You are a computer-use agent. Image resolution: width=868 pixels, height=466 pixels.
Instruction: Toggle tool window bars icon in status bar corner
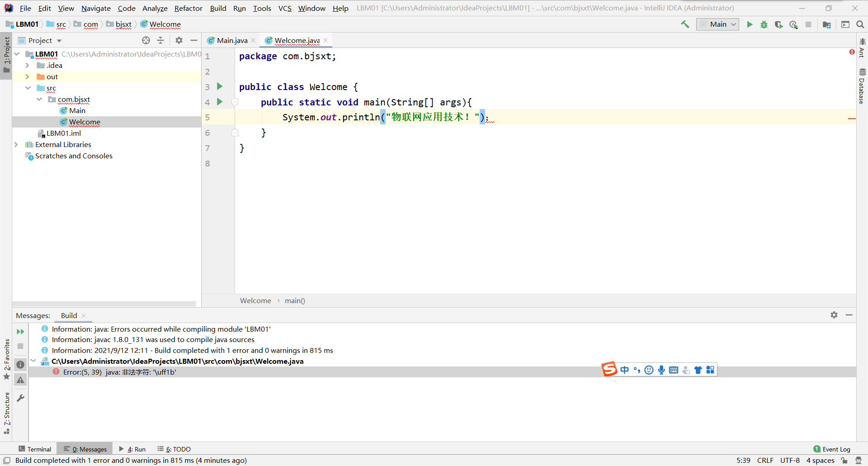coord(7,461)
